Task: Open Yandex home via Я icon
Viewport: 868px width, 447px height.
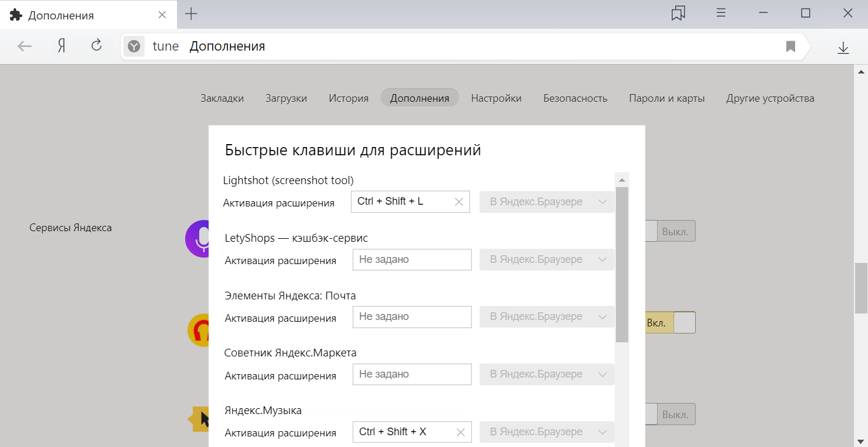Action: [61, 46]
